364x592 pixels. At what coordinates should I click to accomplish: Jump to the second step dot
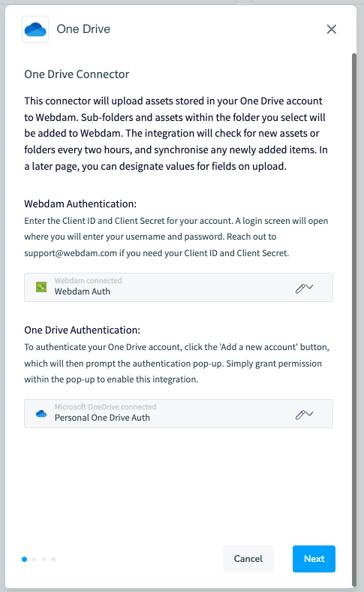click(35, 559)
